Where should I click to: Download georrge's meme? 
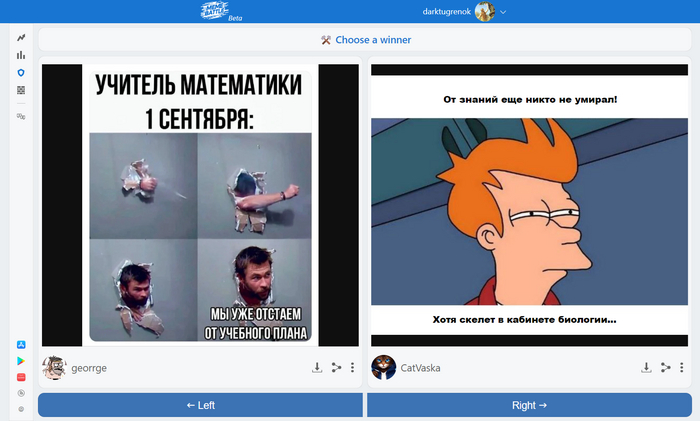(317, 368)
